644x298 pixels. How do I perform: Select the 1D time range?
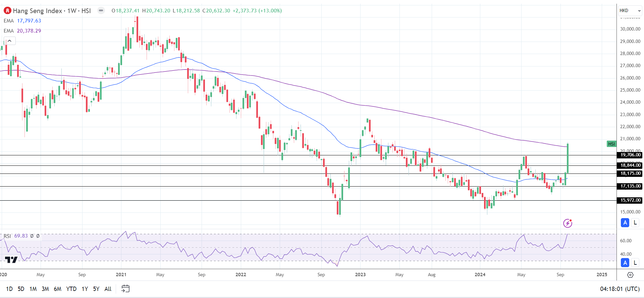tap(9, 289)
